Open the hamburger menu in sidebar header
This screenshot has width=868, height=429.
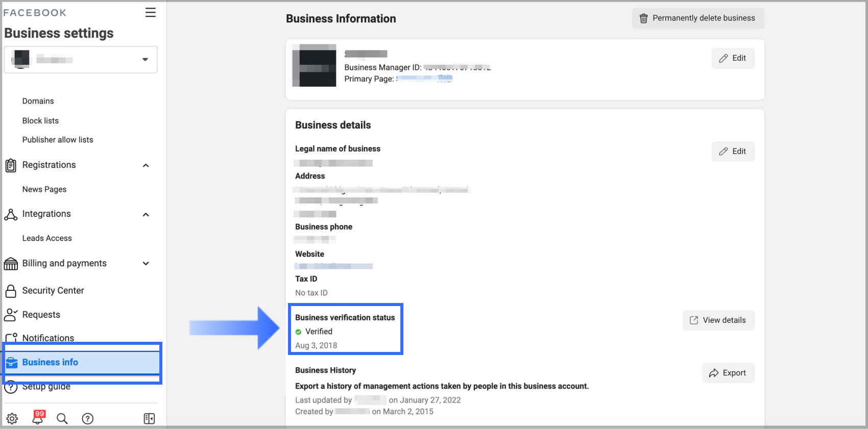click(150, 13)
